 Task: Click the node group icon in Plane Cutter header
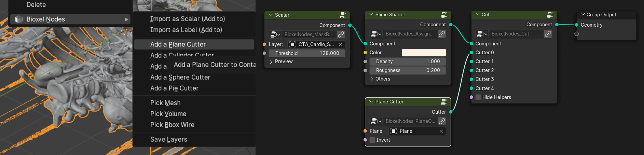[x=444, y=102]
